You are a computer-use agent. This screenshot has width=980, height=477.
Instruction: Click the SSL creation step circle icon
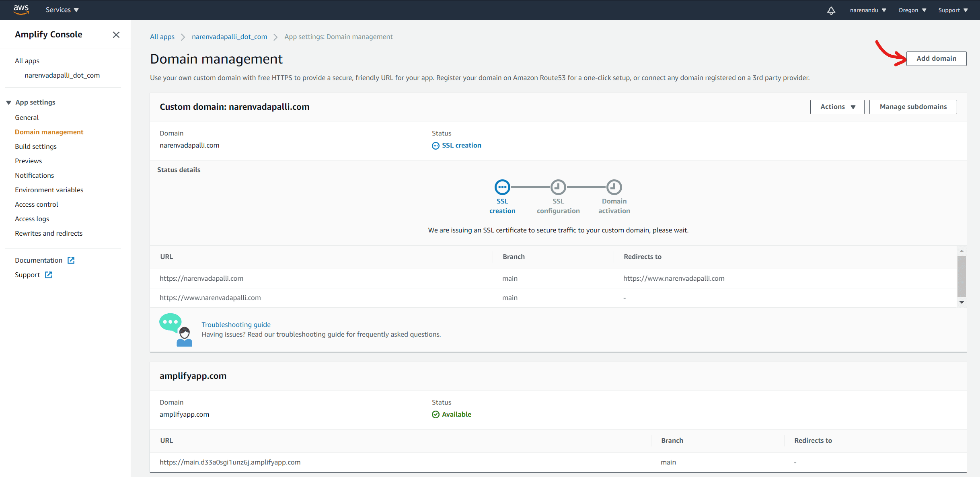click(502, 187)
